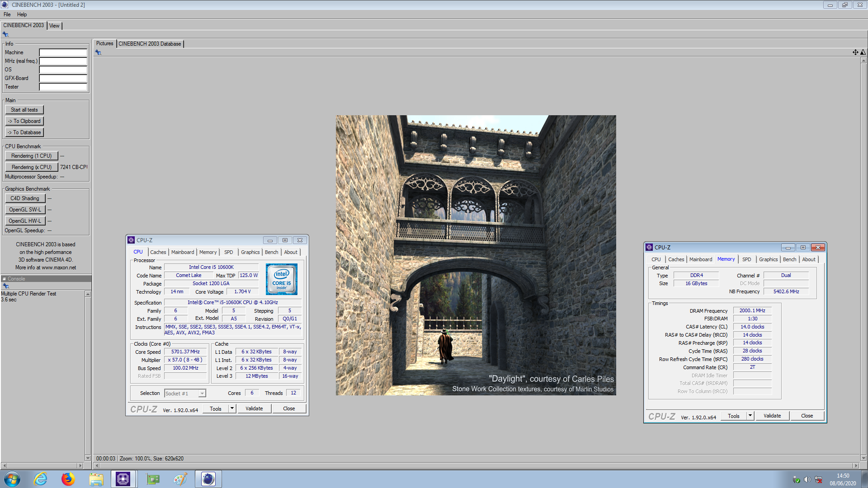Open Paint palette icon in taskbar
This screenshot has width=868, height=488.
click(180, 479)
